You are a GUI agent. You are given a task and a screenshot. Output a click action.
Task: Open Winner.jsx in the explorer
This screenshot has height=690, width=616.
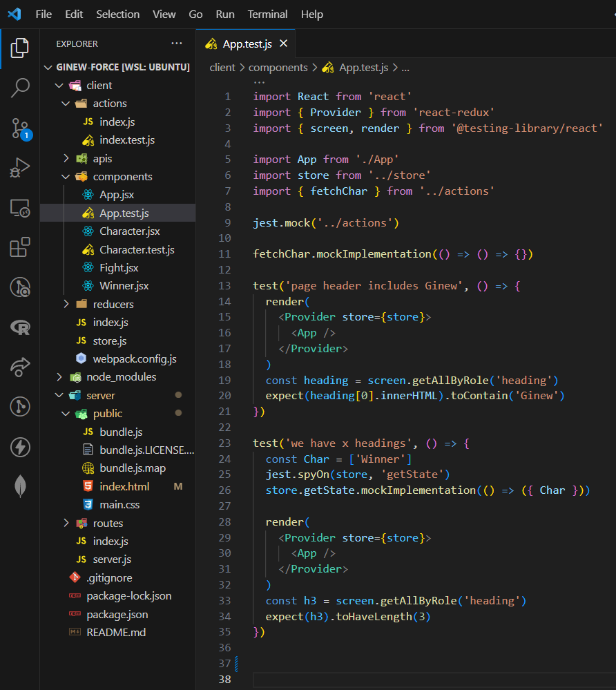[x=118, y=285]
